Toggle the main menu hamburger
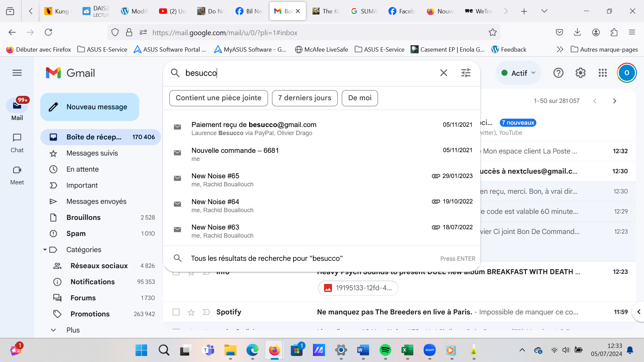644x362 pixels. 17,73
